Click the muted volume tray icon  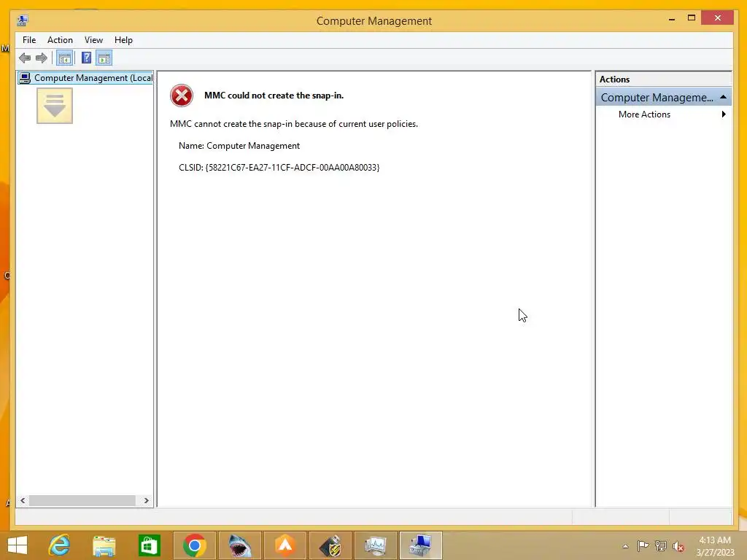pos(678,546)
